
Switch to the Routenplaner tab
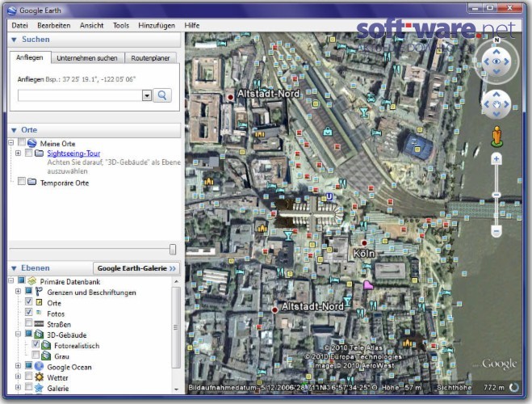click(150, 58)
